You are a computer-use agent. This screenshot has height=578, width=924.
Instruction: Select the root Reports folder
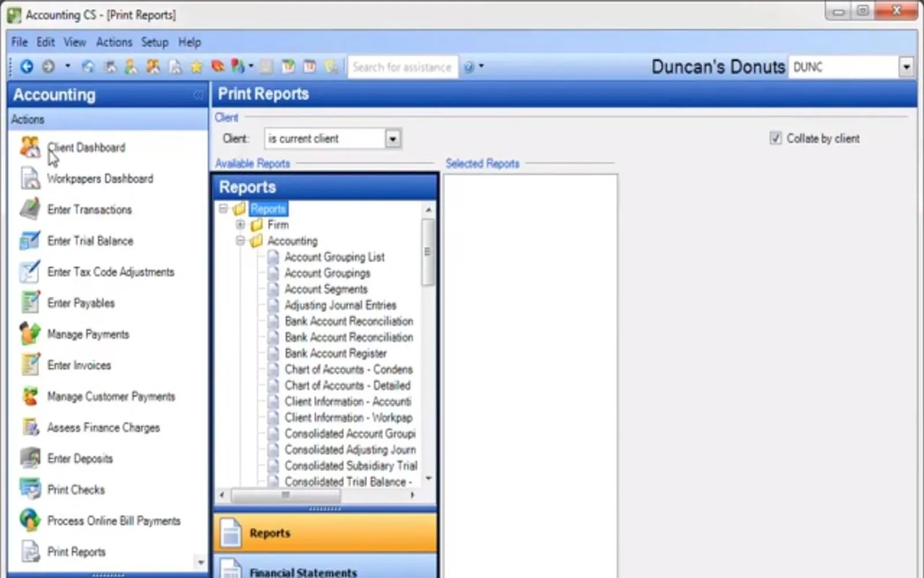coord(268,209)
